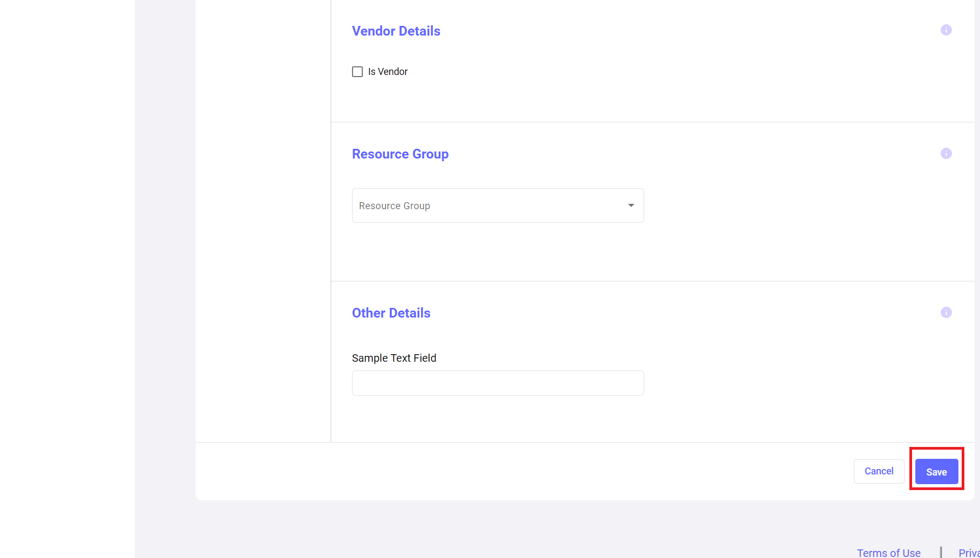Screen dimensions: 980x558
Task: Open the Other Details info icon
Action: (946, 313)
